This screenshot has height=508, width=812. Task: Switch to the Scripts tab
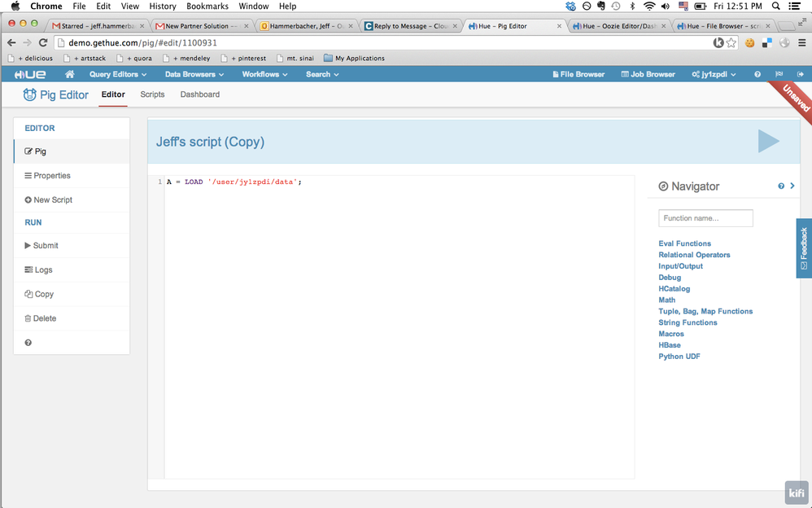(x=152, y=94)
